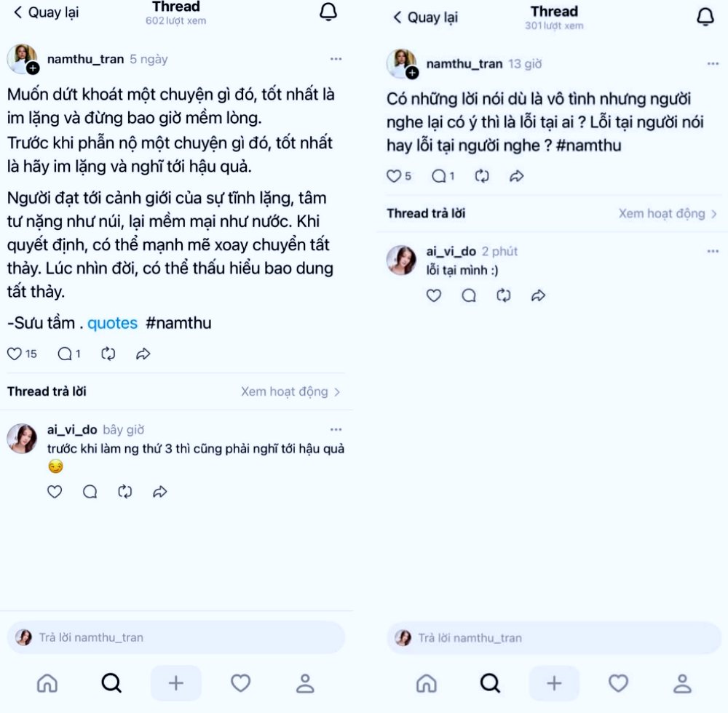Go to the profile tab in the 301-views screen
728x713 pixels.
point(682,683)
